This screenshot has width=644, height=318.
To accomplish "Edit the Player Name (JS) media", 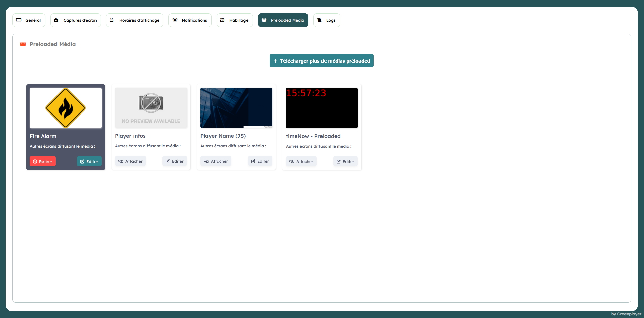I will 260,161.
